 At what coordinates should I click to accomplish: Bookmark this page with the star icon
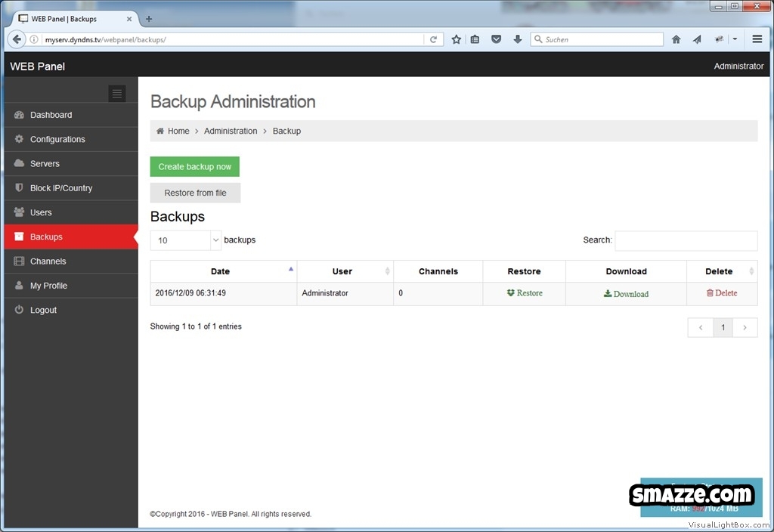coord(456,39)
